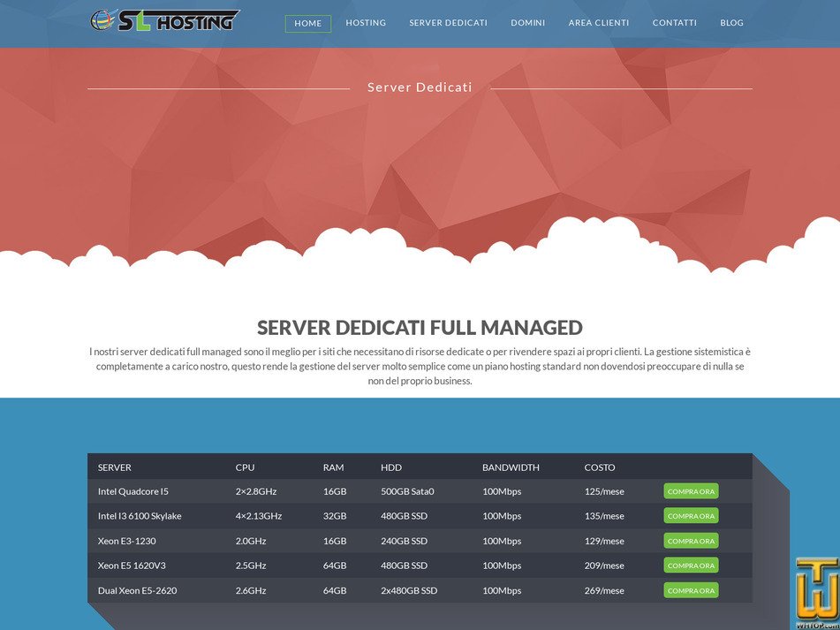Buy the Dual Xeon E5-2620 server
840x630 pixels.
[691, 590]
